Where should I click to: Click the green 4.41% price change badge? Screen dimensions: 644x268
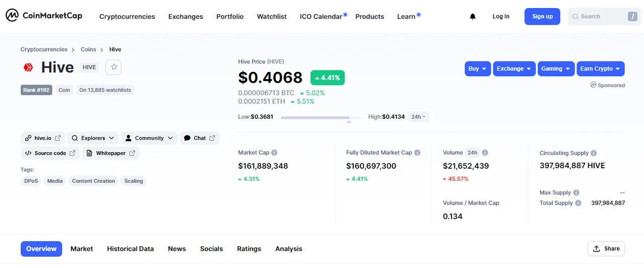pos(328,78)
